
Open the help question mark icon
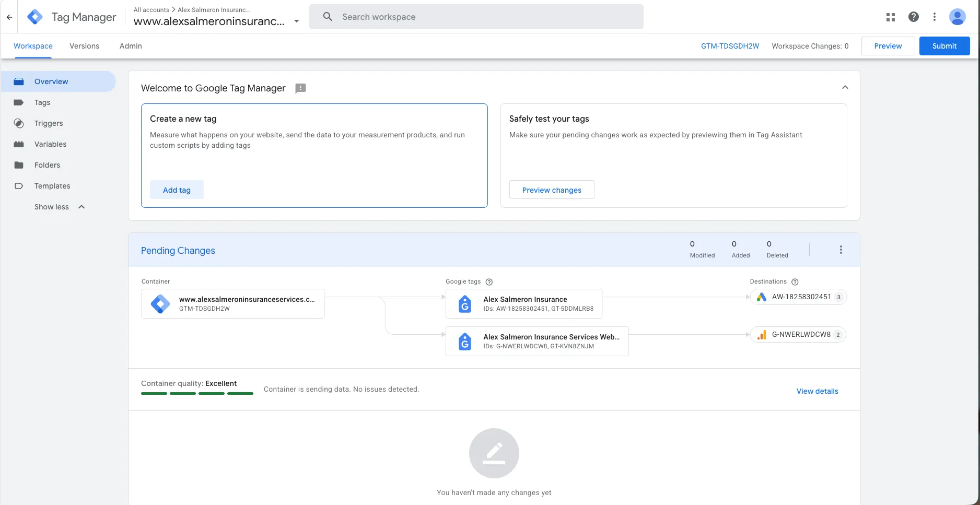click(914, 17)
